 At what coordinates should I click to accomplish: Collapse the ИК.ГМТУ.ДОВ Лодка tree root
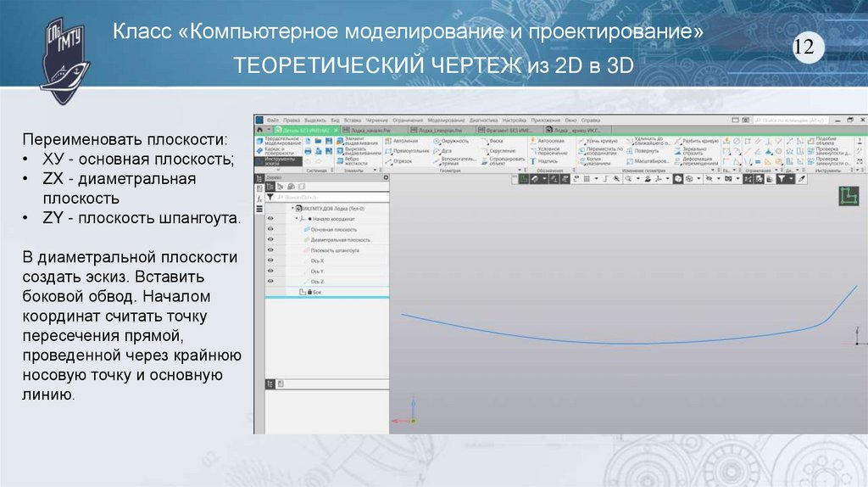point(292,209)
